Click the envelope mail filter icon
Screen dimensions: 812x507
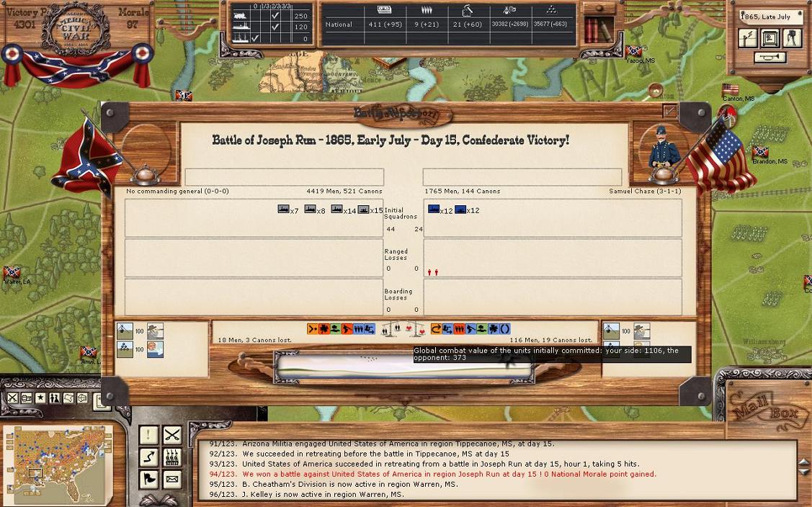point(171,479)
